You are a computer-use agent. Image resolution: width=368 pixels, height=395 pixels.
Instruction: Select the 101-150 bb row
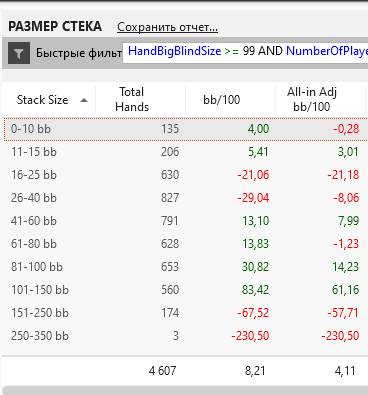pos(185,290)
